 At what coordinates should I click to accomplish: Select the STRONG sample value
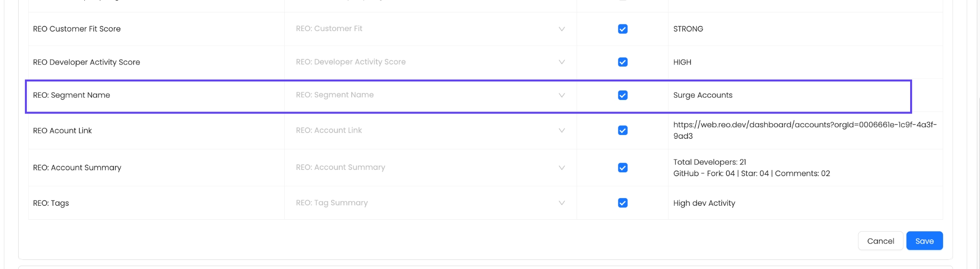click(x=688, y=29)
